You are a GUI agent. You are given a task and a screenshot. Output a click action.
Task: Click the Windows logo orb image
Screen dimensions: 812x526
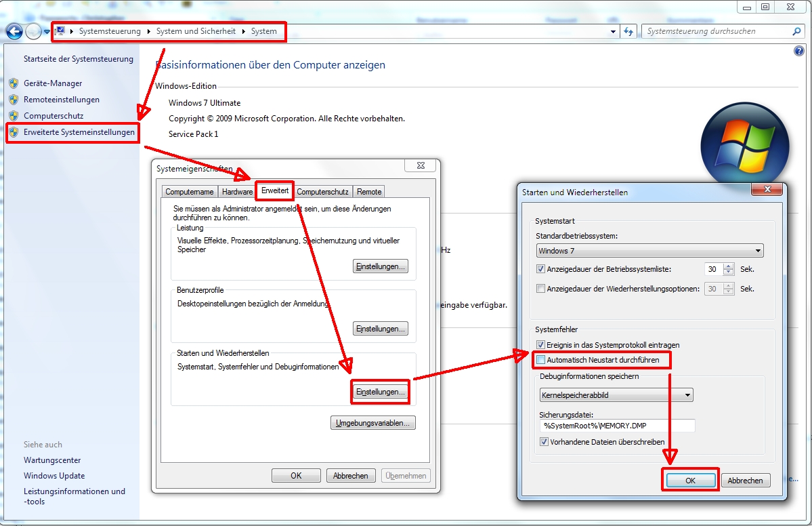click(745, 144)
